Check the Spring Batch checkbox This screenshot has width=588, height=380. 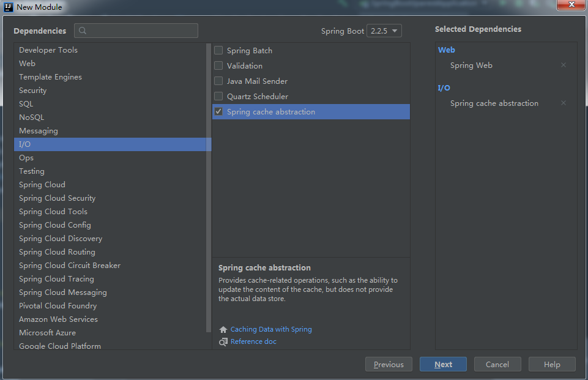(218, 50)
